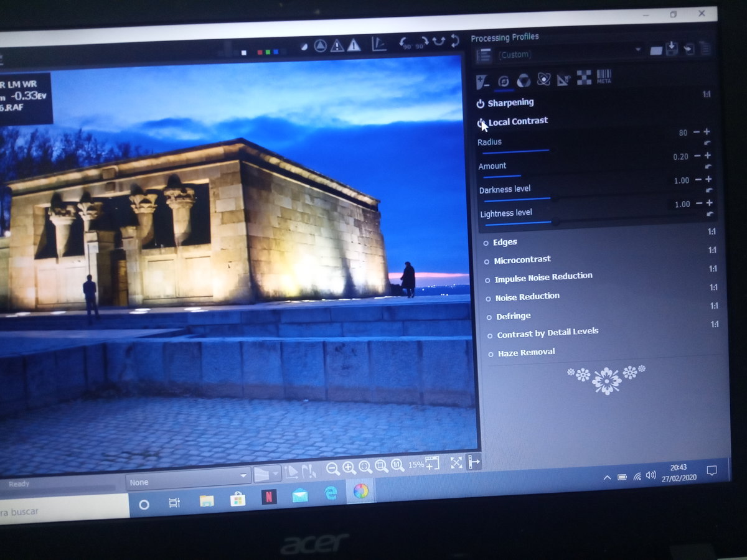This screenshot has height=560, width=747.
Task: Enable the Haze Removal tool
Action: [490, 354]
